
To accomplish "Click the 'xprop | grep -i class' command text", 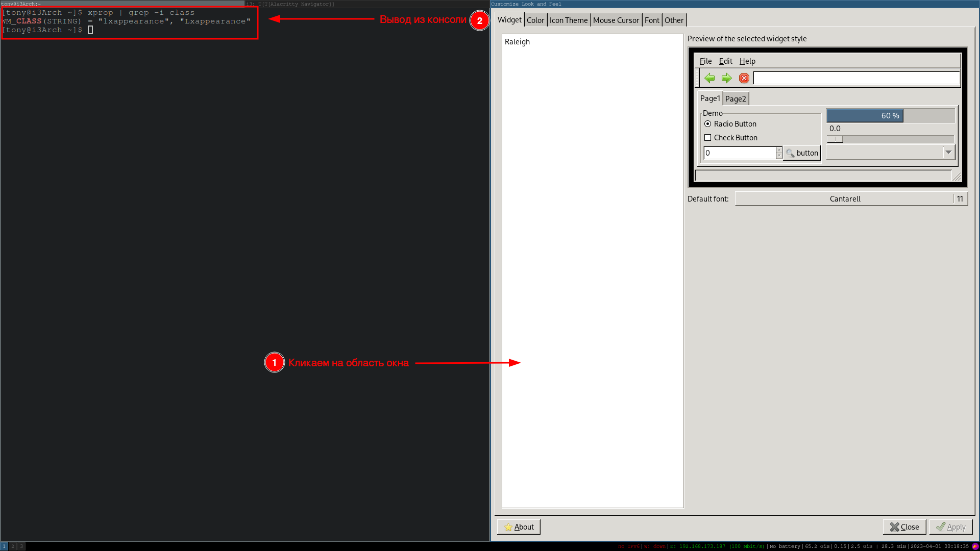I will point(141,12).
